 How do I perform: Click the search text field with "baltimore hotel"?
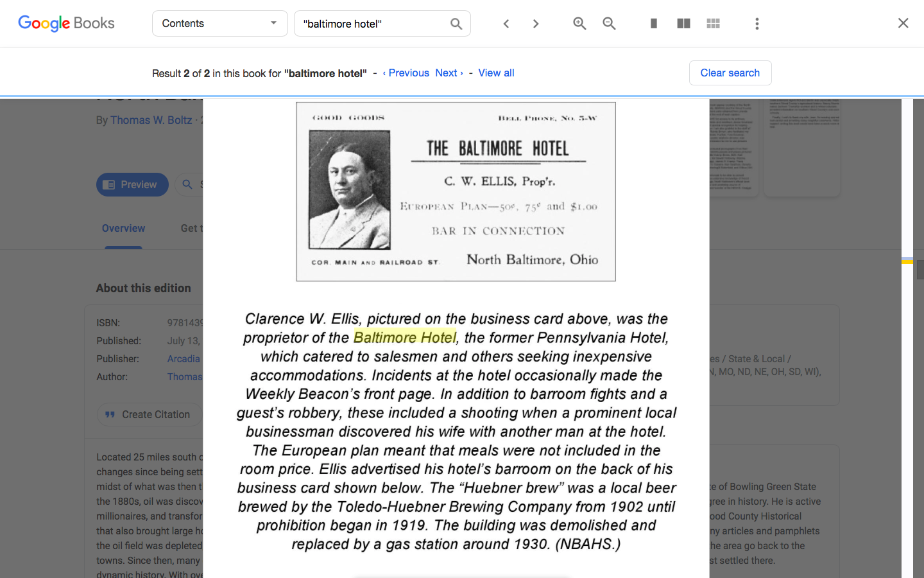click(373, 24)
